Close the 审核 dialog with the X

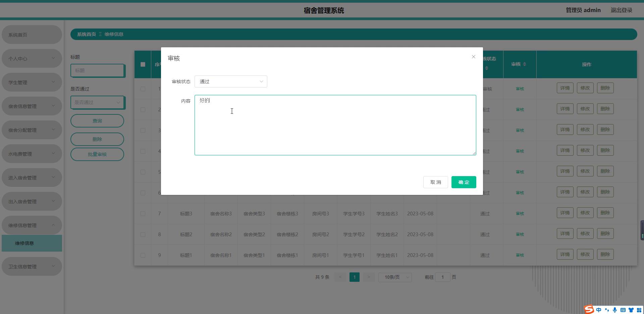[x=474, y=57]
